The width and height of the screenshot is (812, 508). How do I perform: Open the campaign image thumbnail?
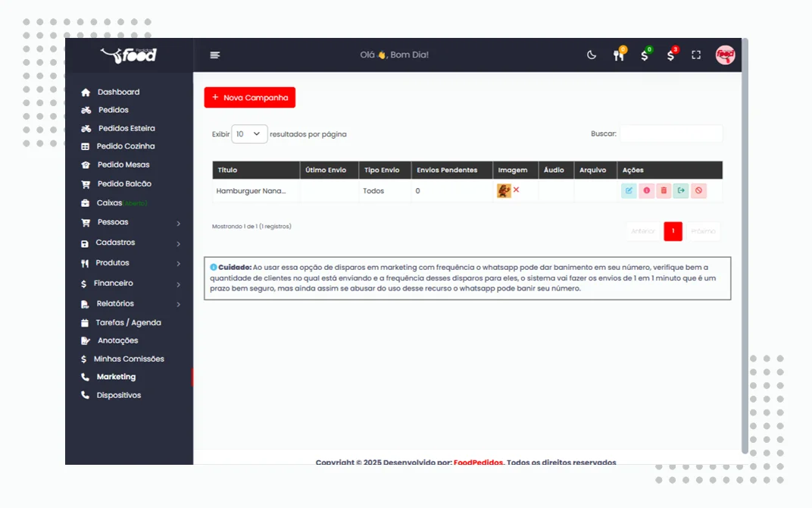(504, 191)
